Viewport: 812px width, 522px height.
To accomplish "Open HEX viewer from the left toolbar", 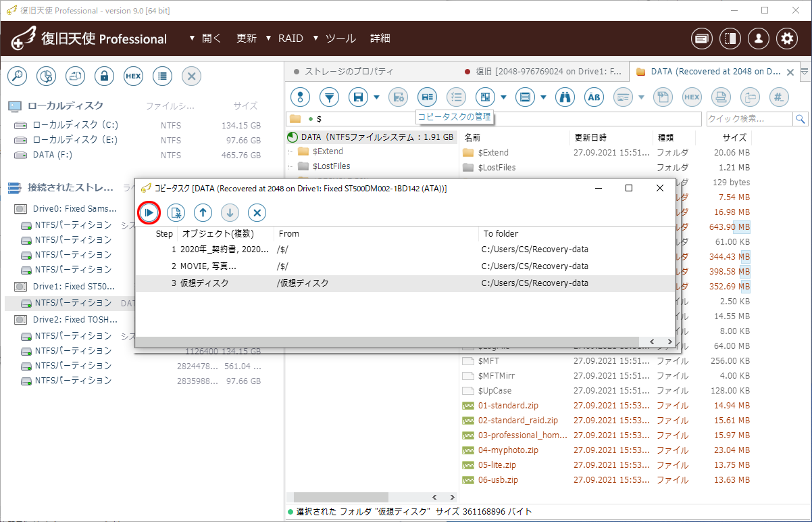I will point(133,76).
